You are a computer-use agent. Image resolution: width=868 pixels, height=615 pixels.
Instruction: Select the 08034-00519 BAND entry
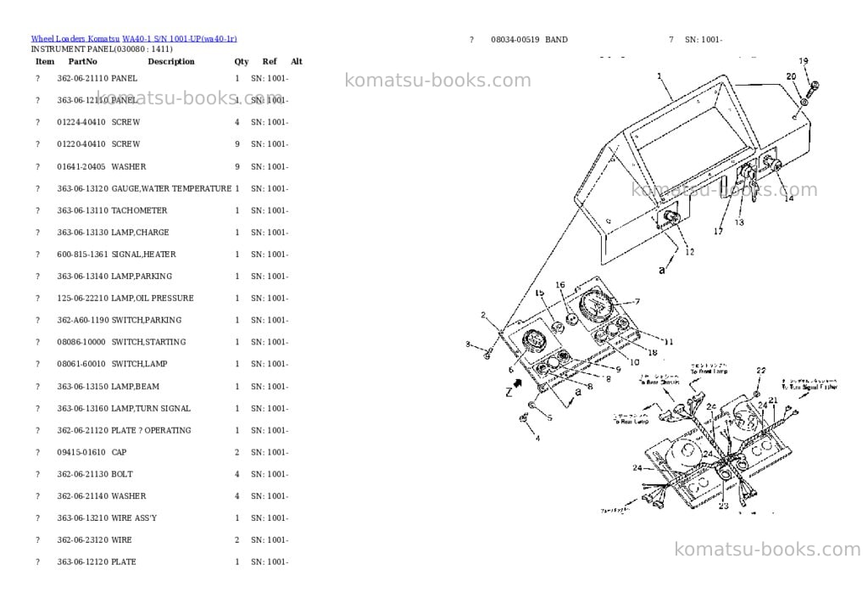pyautogui.click(x=596, y=39)
